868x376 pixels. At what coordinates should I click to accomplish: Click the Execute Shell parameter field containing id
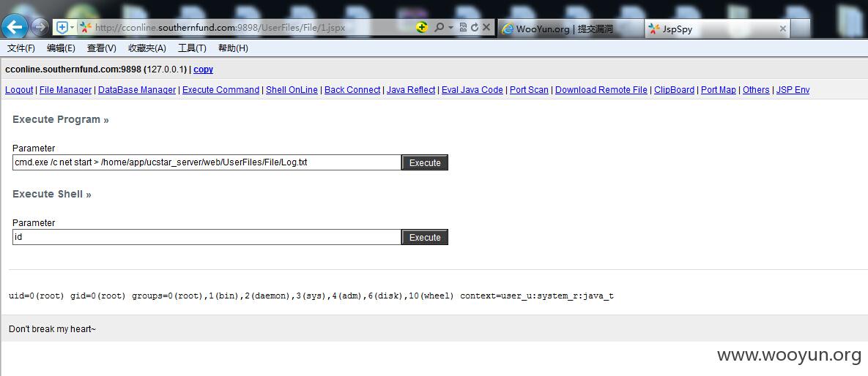207,237
